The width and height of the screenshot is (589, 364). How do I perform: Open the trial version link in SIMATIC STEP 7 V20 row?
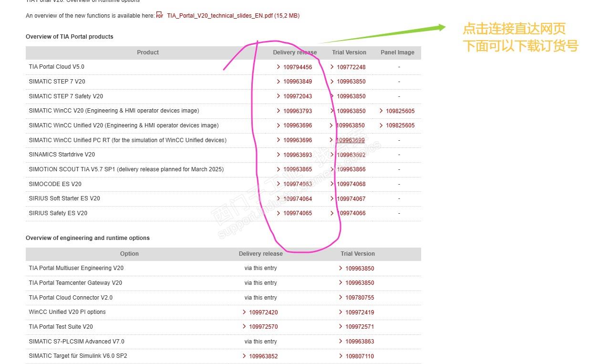pos(351,82)
